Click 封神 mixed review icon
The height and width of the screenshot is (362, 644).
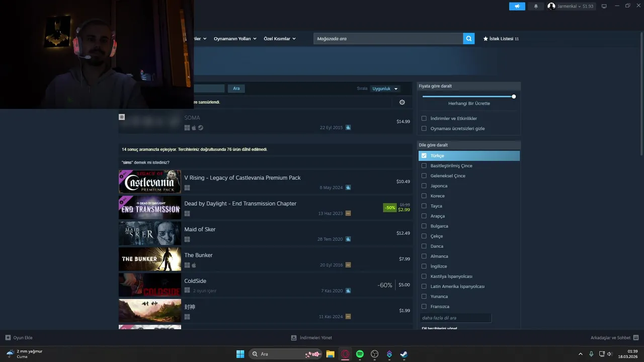point(348,317)
